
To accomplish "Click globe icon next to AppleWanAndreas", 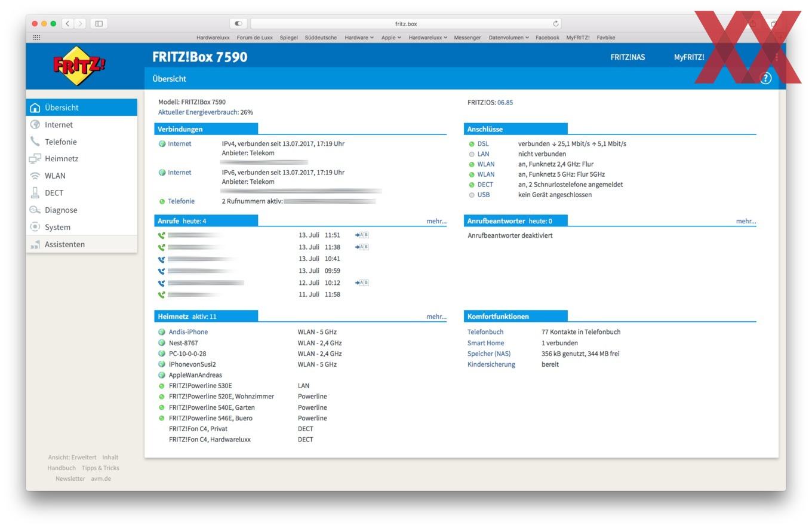I will point(162,375).
